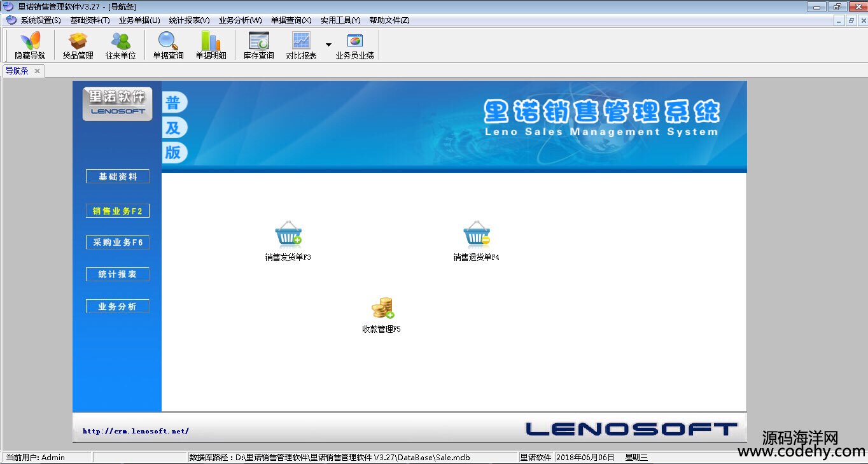
Task: Open the 系统设置(S) menu
Action: point(41,20)
